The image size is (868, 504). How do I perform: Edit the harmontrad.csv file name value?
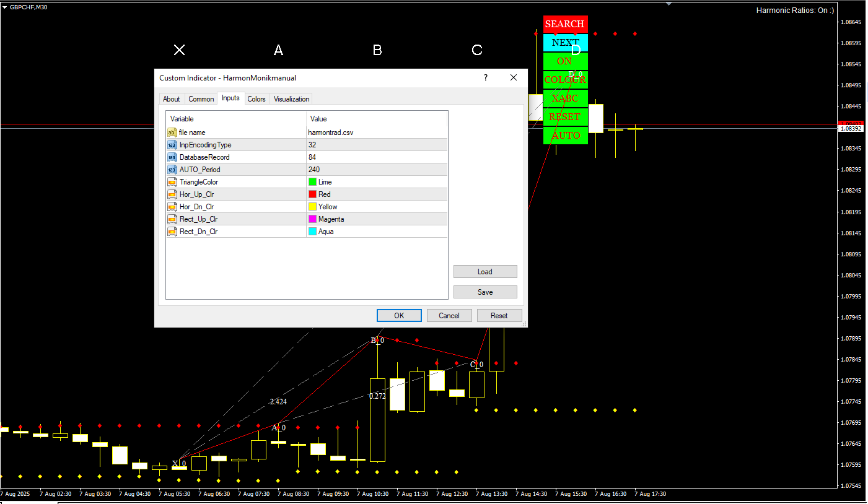(331, 133)
